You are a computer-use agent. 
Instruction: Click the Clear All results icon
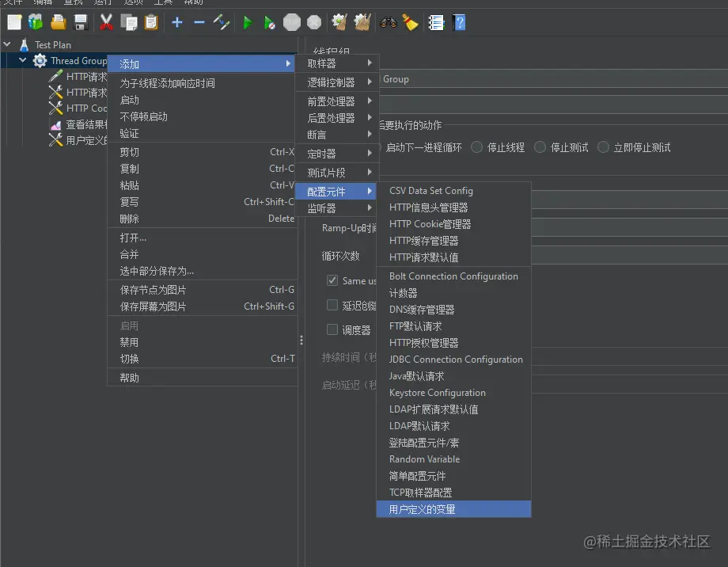362,22
